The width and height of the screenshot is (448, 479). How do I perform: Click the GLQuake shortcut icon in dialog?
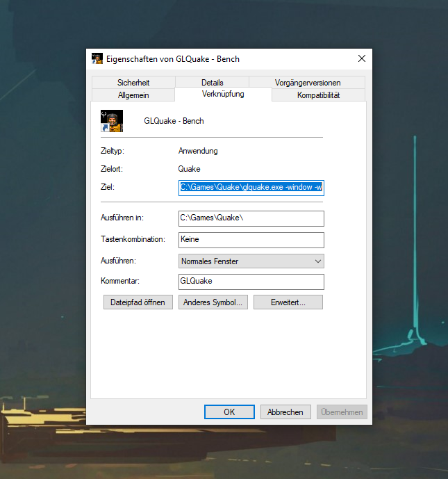(x=112, y=121)
